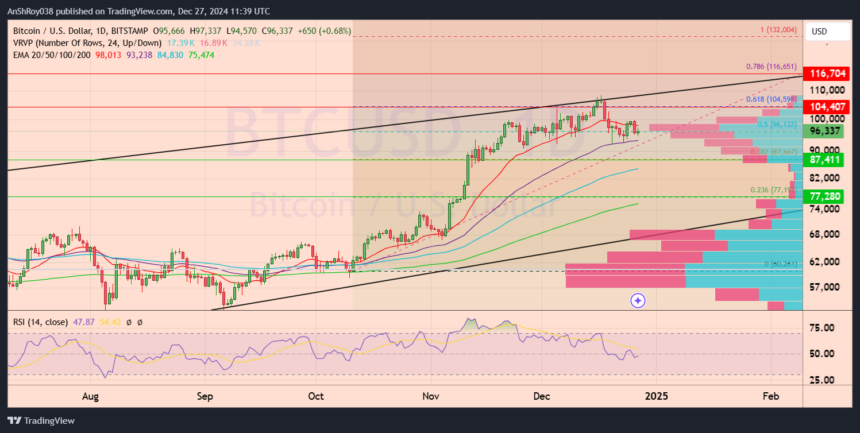Click the RSI axis label 75.00
860x433 pixels.
(x=822, y=328)
